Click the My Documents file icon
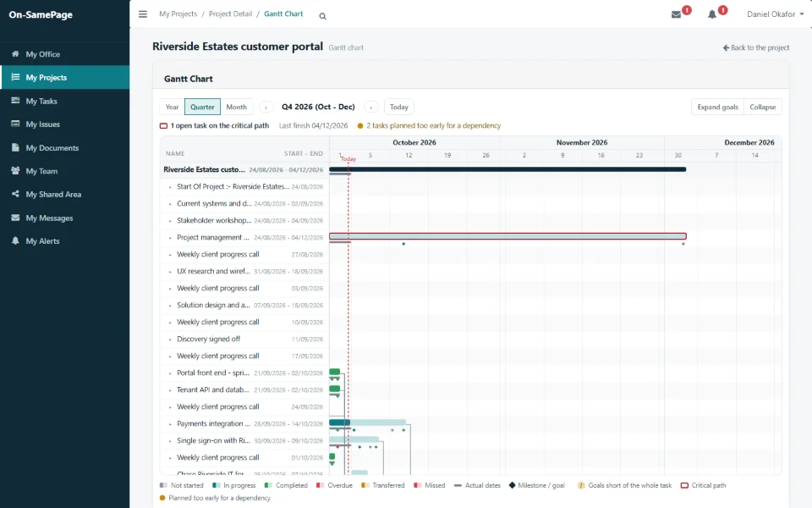Screen dimensions: 812x508 [15, 147]
